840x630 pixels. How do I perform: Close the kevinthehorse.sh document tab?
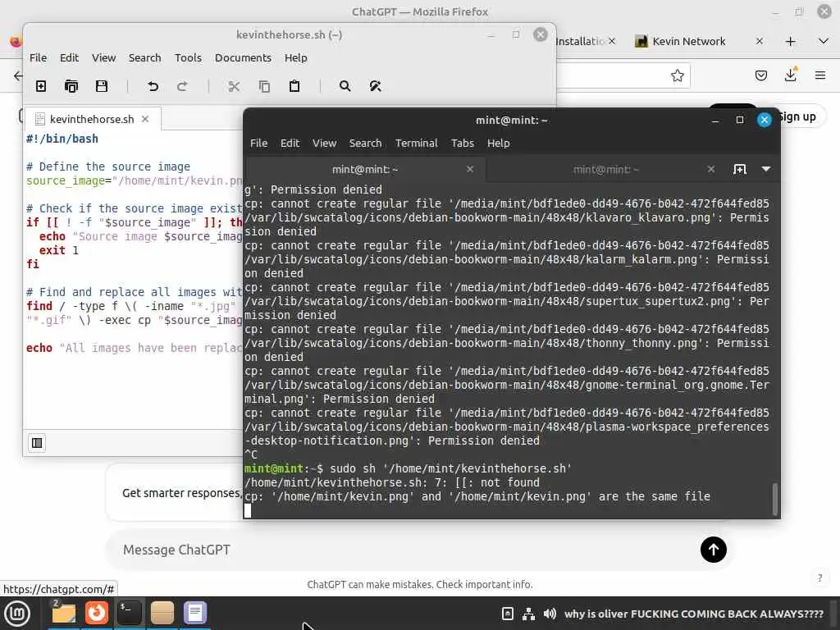click(145, 119)
